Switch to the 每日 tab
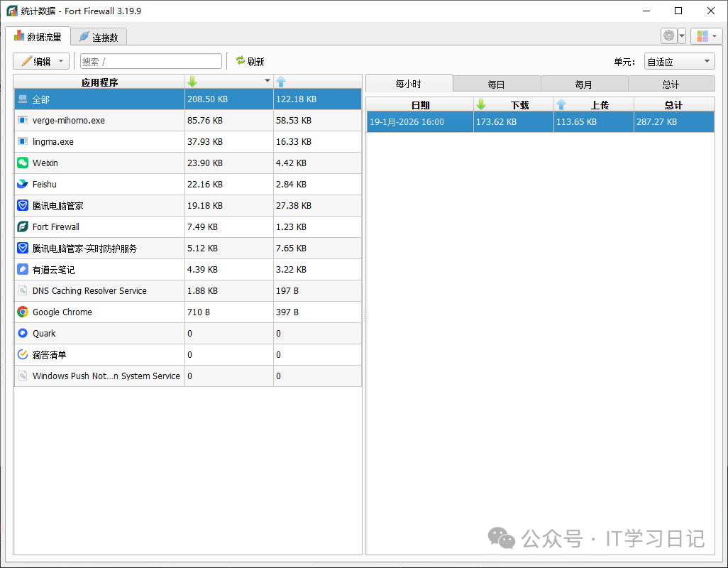The width and height of the screenshot is (728, 568). (x=496, y=84)
